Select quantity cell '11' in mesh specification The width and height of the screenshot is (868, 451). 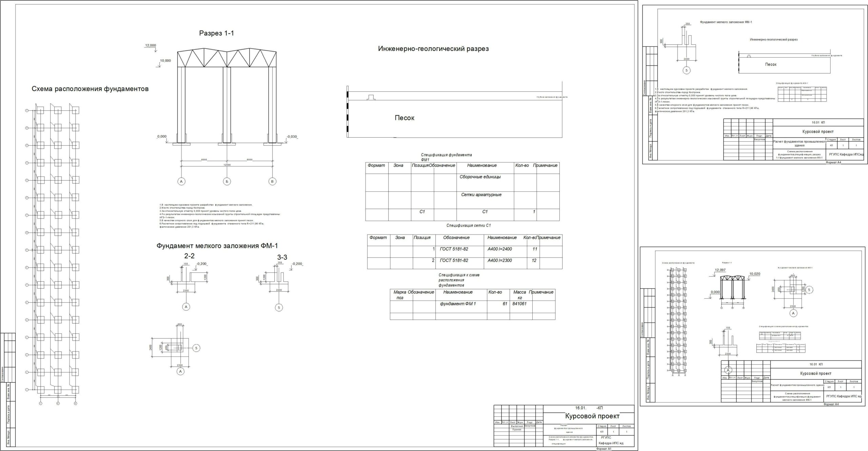coord(535,249)
